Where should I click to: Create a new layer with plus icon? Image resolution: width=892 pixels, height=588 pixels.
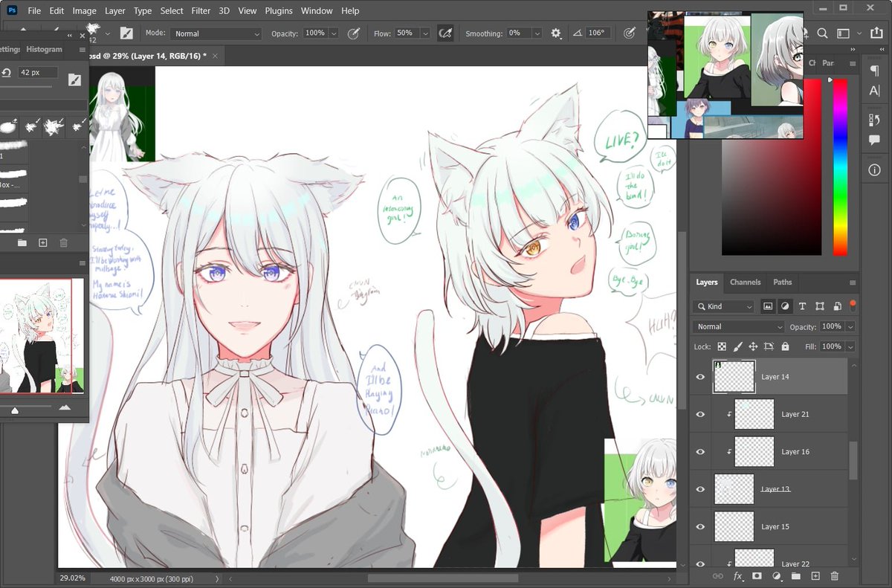click(815, 576)
